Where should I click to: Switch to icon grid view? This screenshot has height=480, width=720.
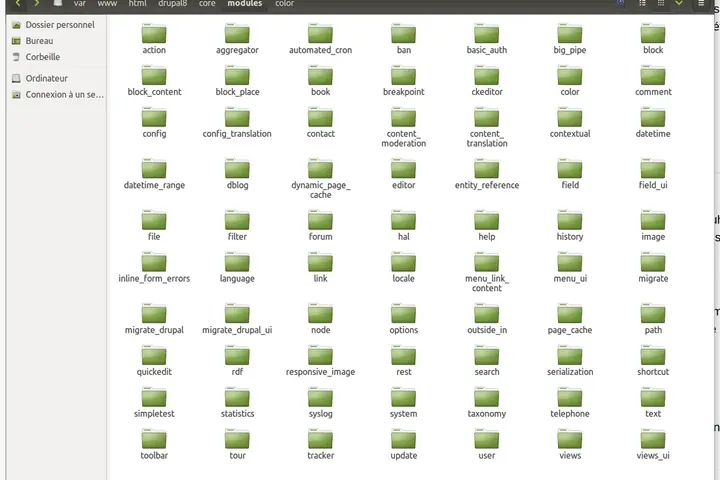click(x=661, y=3)
